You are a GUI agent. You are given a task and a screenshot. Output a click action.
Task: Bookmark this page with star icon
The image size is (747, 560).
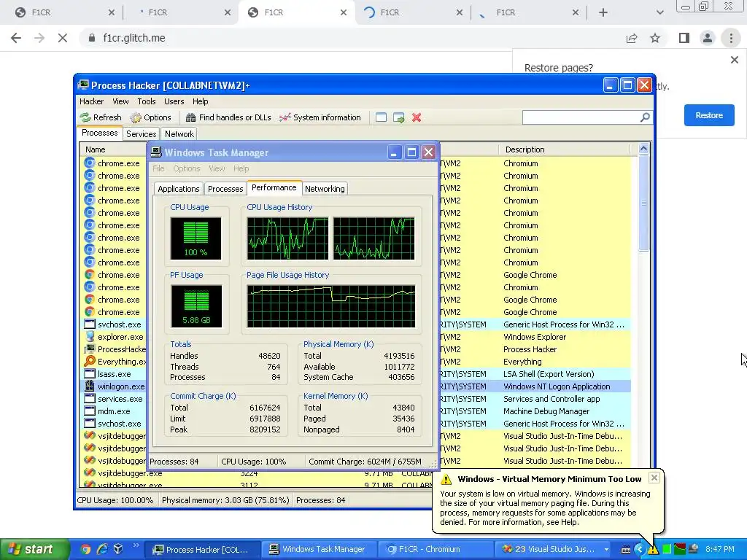tap(655, 38)
